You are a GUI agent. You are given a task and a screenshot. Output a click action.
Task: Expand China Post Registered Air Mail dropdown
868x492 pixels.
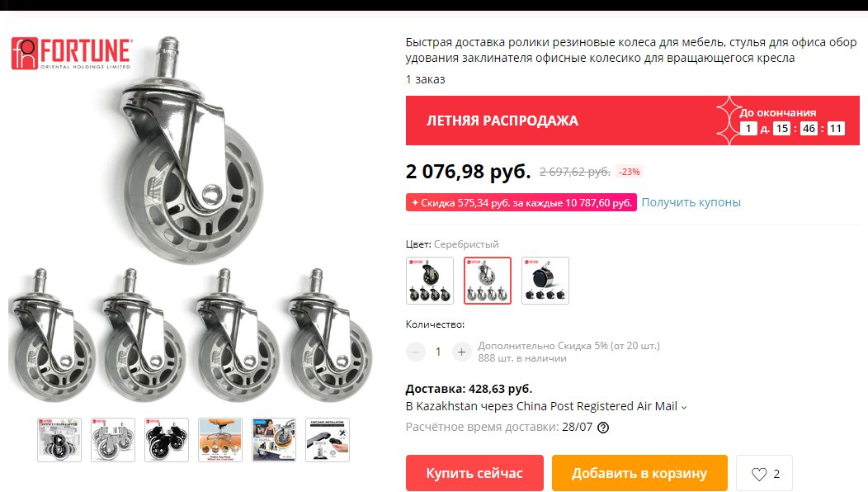(684, 407)
